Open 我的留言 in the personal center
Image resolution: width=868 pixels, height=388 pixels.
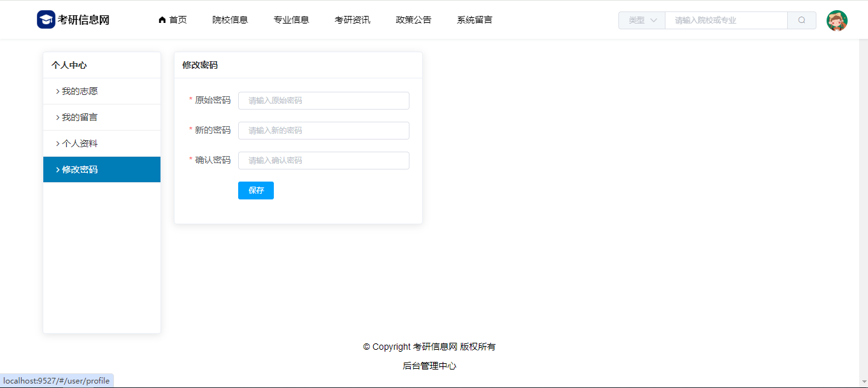(x=80, y=117)
